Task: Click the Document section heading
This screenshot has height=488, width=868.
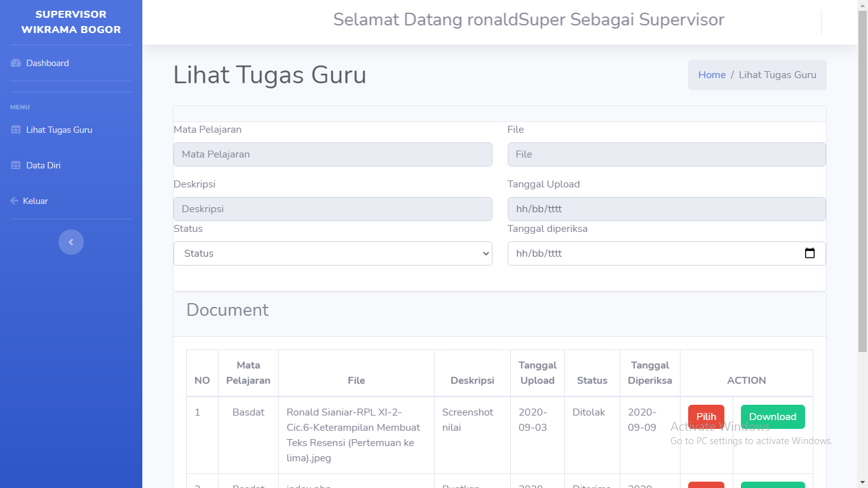Action: pos(227,310)
